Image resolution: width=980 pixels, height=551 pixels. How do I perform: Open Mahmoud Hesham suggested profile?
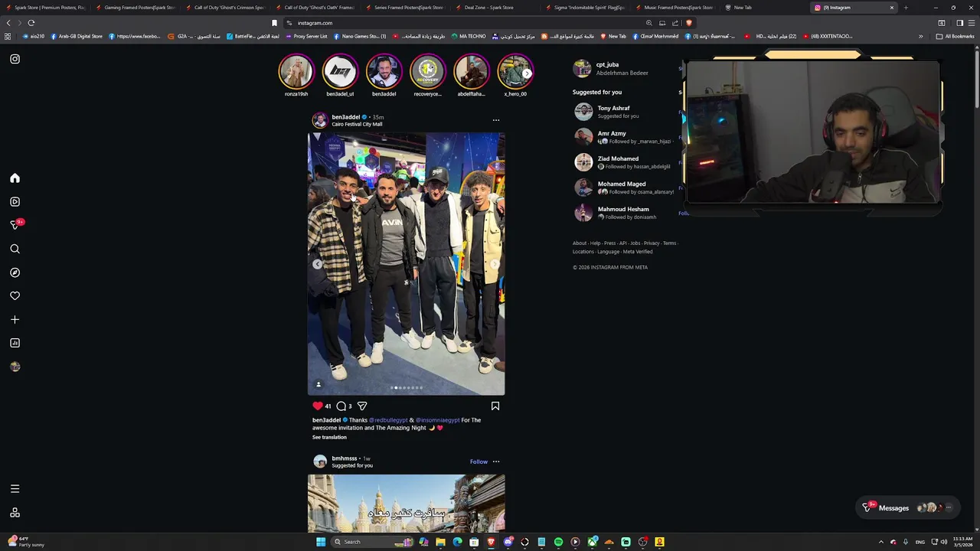pyautogui.click(x=623, y=209)
